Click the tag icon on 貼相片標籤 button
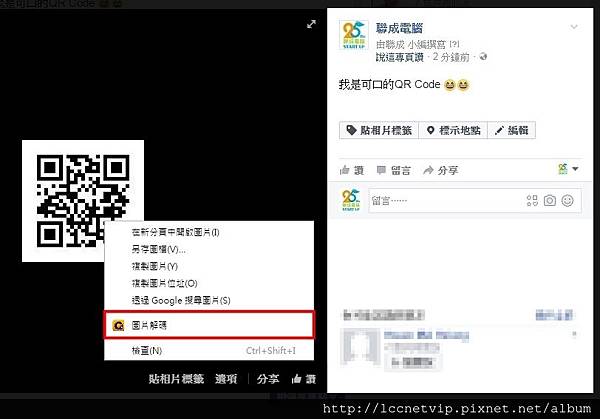 click(351, 130)
